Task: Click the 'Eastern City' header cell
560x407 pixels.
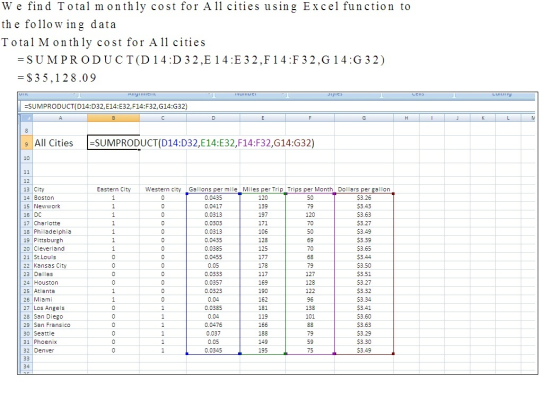Action: point(113,189)
